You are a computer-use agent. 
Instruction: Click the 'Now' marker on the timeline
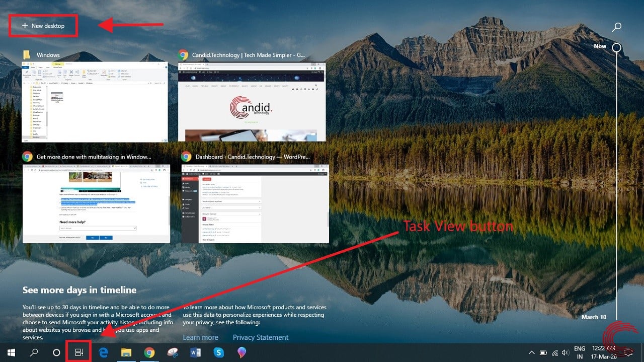[x=616, y=47]
